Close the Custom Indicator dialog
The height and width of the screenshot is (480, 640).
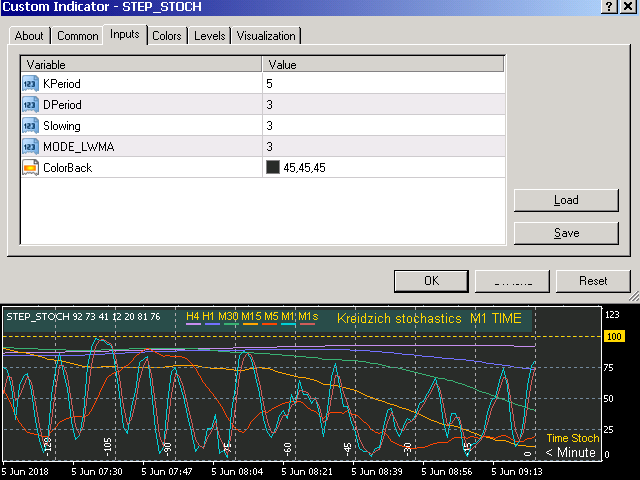tap(627, 8)
